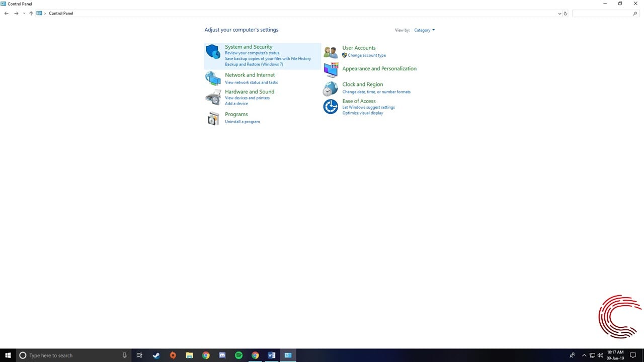
Task: Open View network status and tasks
Action: [x=251, y=82]
